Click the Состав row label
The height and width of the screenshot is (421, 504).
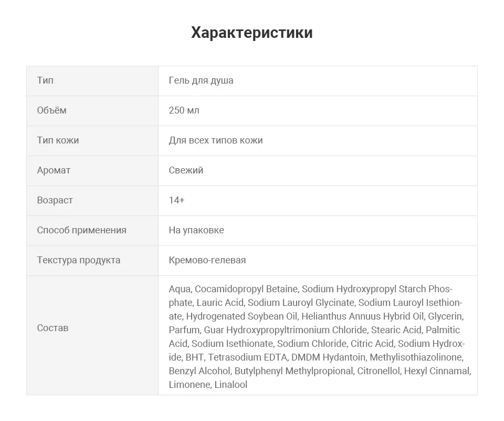click(x=52, y=328)
